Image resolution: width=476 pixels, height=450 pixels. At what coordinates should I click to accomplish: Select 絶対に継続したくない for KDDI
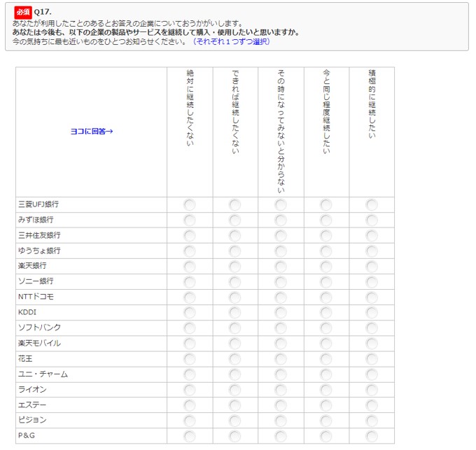point(190,312)
